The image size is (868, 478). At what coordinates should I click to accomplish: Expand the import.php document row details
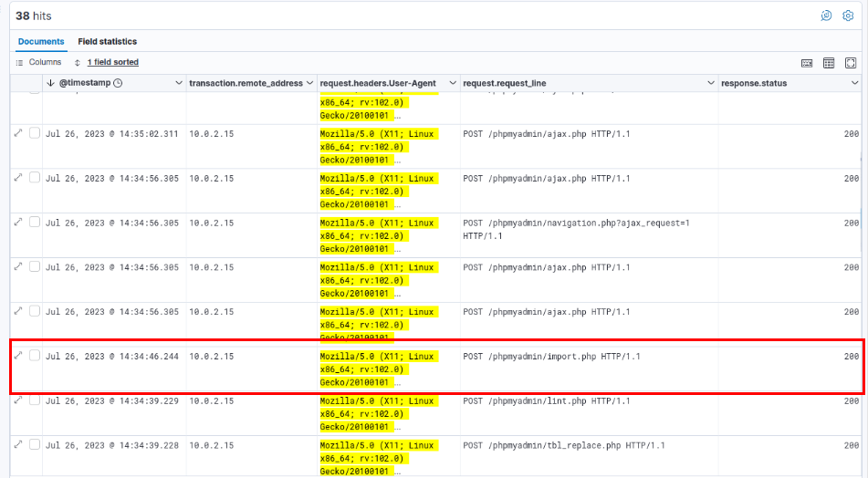(x=18, y=356)
